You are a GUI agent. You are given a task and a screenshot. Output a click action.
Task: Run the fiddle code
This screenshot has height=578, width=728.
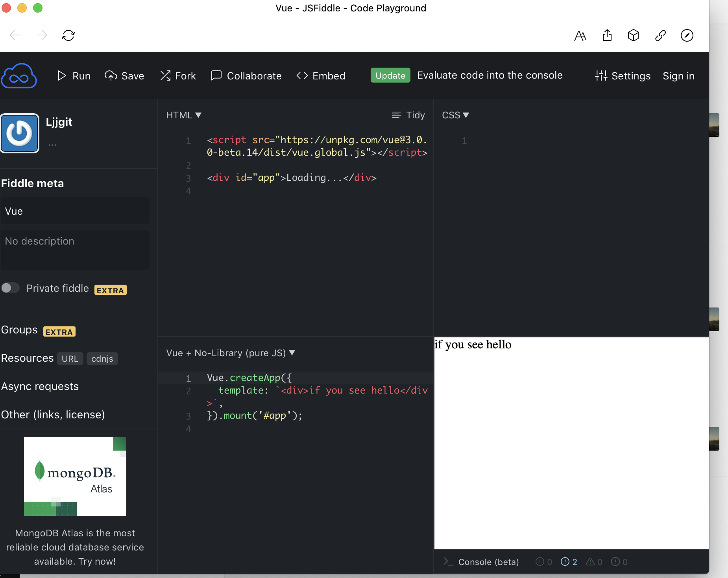(74, 75)
